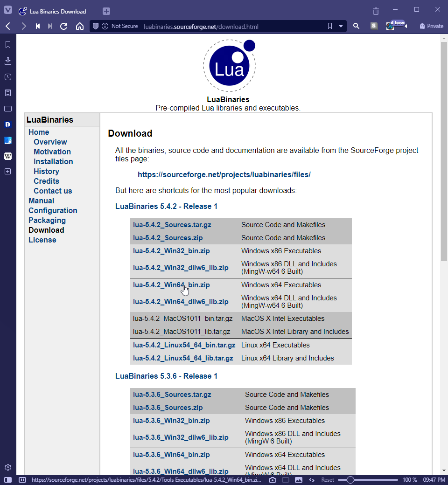This screenshot has width=448, height=485.
Task: Toggle images with the picture icon
Action: coord(299,480)
